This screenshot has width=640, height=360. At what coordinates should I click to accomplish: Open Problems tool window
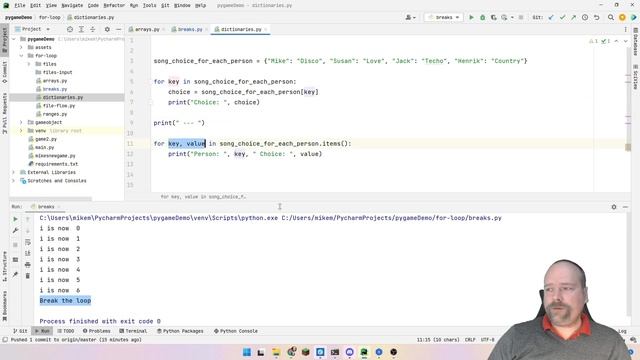(x=96, y=331)
